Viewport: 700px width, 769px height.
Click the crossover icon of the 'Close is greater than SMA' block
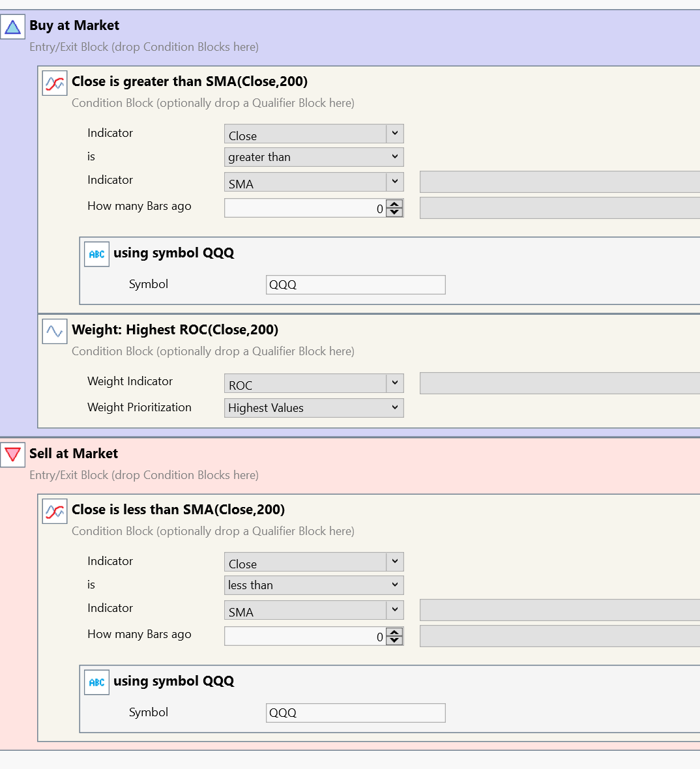point(55,83)
